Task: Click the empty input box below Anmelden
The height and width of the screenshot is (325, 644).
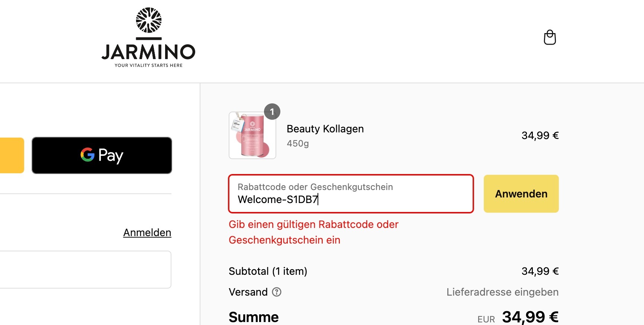Action: coord(86,270)
